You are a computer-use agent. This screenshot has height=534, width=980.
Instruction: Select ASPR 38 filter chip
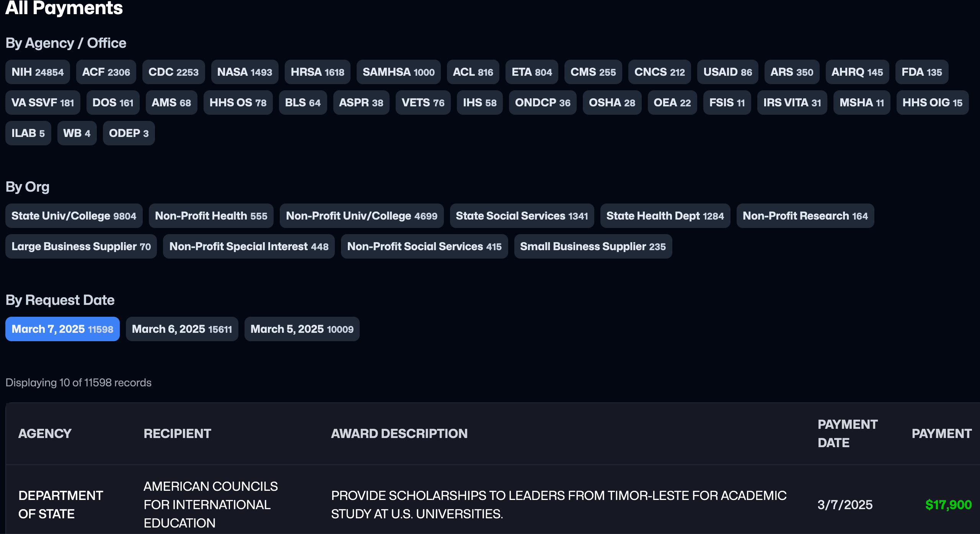(x=361, y=103)
